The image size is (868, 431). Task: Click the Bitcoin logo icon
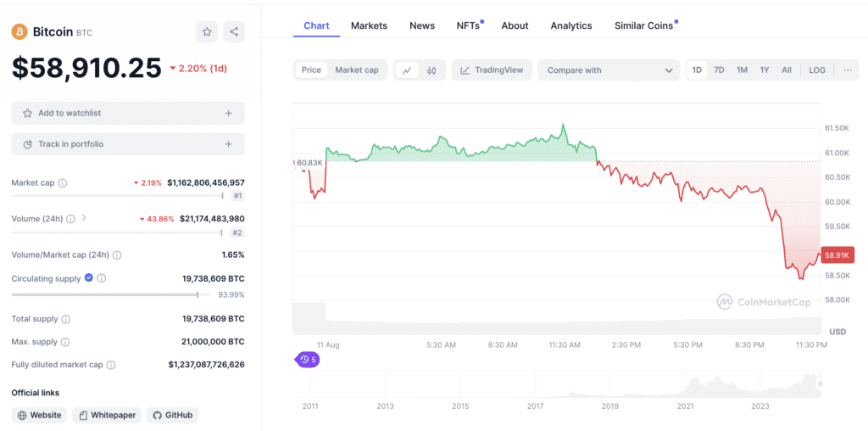tap(19, 31)
